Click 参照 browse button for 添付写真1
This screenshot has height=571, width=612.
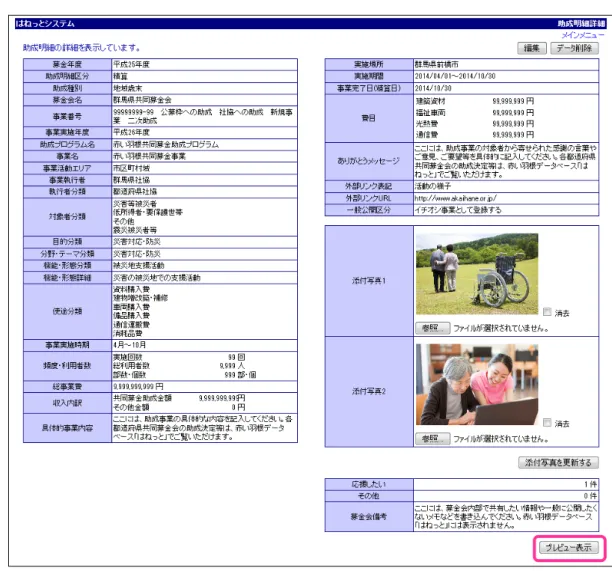point(432,328)
